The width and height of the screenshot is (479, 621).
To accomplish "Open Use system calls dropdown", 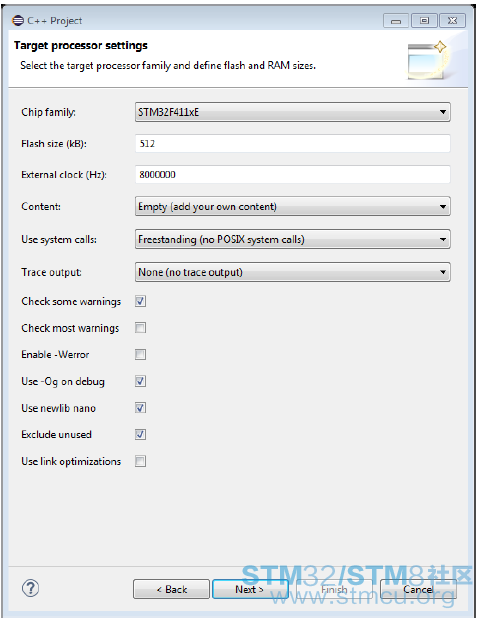I will (292, 239).
